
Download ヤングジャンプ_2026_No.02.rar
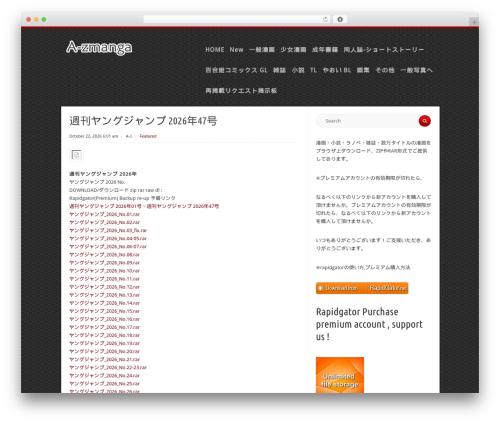104,222
